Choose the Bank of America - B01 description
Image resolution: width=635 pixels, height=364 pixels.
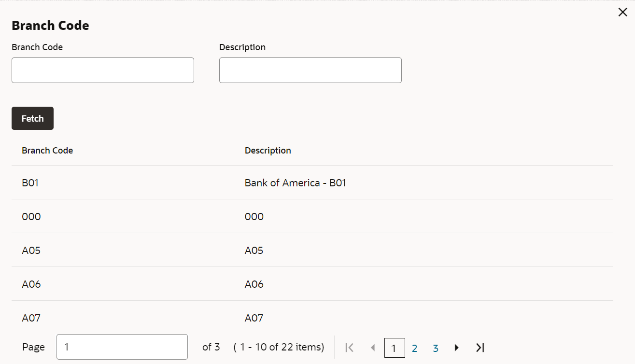point(296,183)
